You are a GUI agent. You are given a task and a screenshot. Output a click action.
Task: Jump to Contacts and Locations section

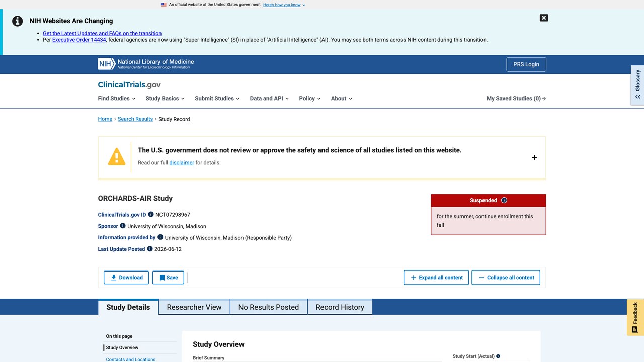pos(131,359)
